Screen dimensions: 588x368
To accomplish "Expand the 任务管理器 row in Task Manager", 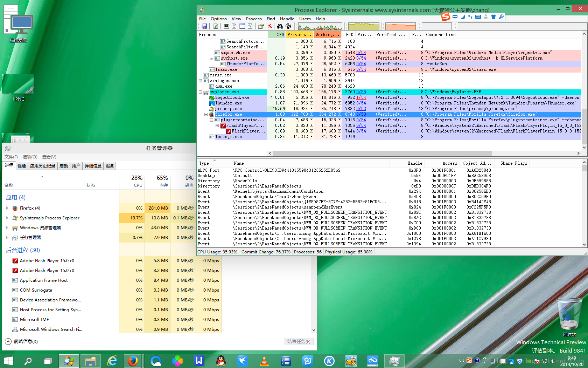I will tap(7, 238).
